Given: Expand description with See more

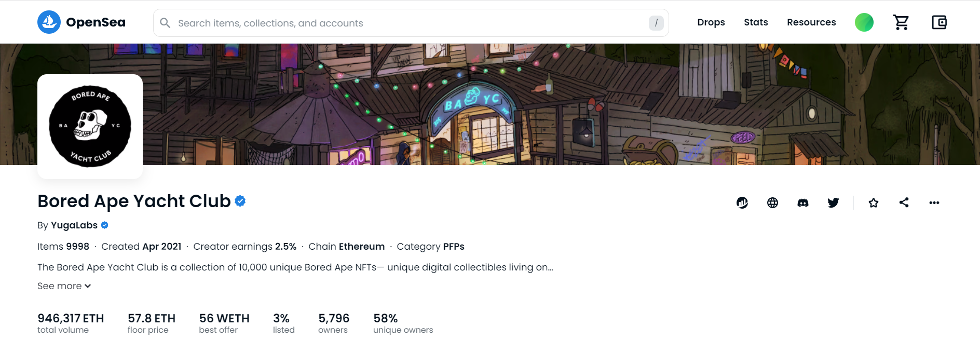Looking at the screenshot, I should 64,286.
